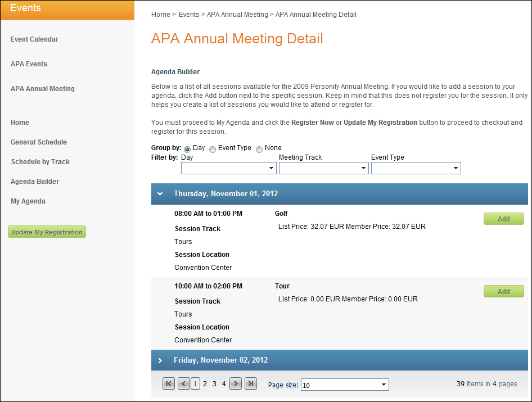Open Agenda Builder in sidebar
The height and width of the screenshot is (402, 532).
(35, 182)
